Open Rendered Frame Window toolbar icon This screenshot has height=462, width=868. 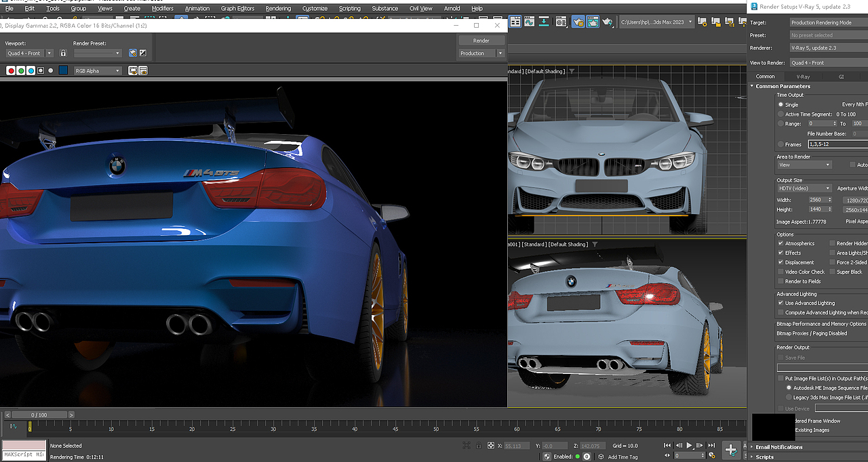point(593,22)
